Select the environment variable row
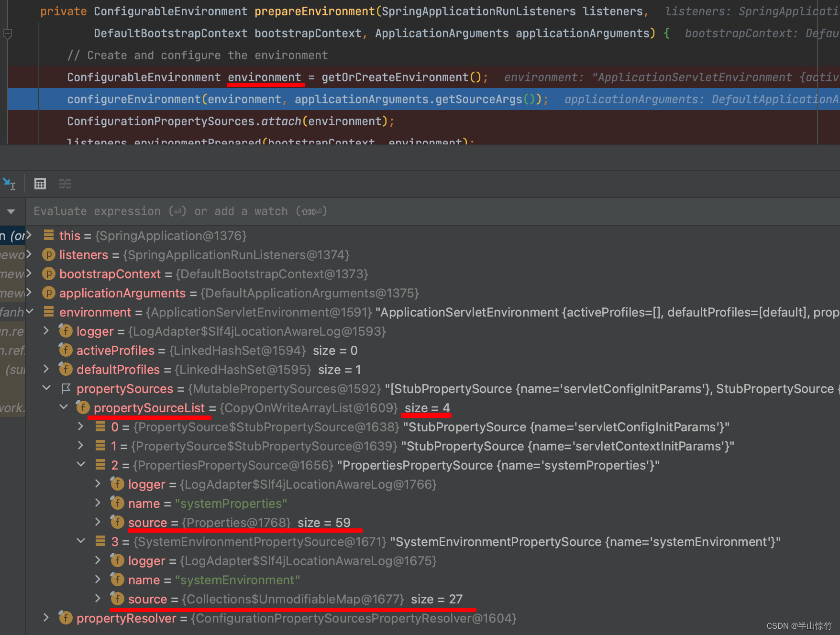840x635 pixels. tap(433, 312)
